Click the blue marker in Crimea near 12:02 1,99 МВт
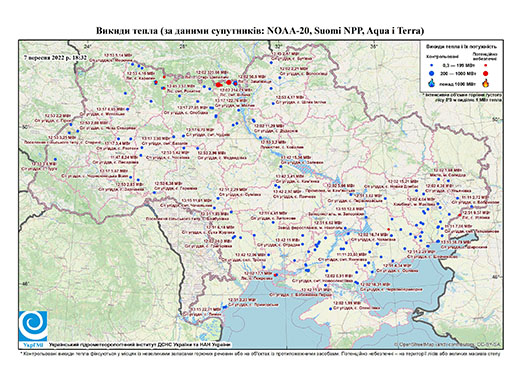Image resolution: width=520 pixels, height=368 pixels. [330, 309]
